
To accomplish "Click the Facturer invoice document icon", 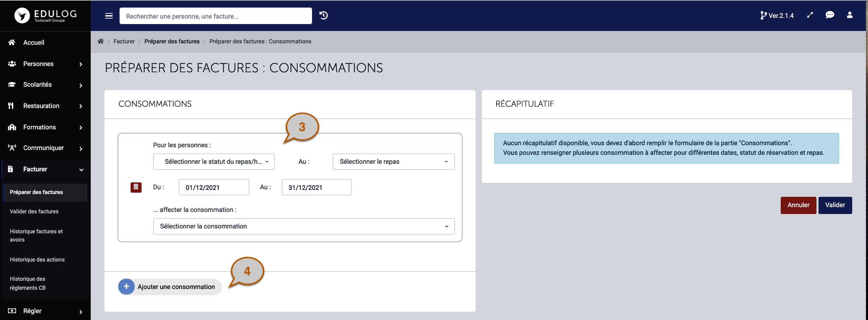I will point(10,169).
